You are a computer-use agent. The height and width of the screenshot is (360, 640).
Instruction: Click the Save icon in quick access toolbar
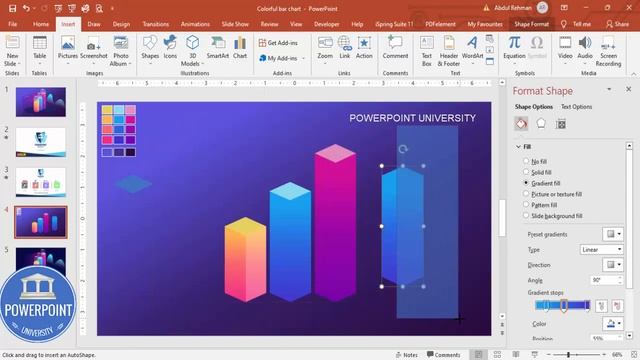13,8
